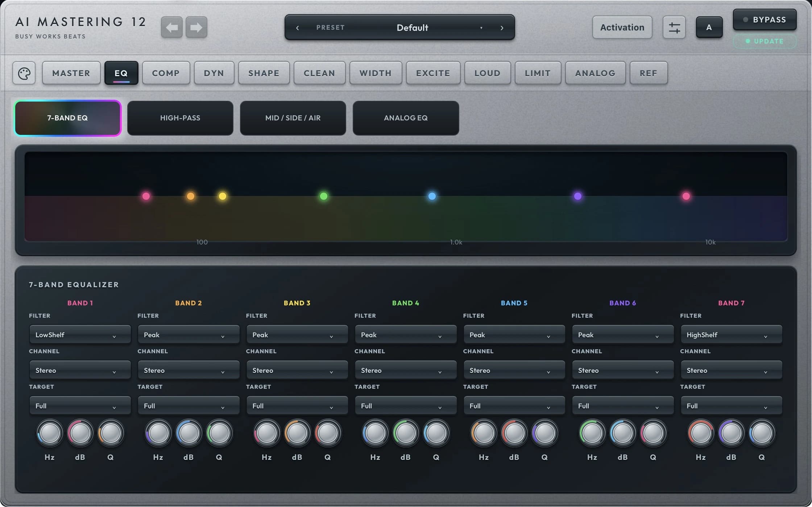Image resolution: width=812 pixels, height=507 pixels.
Task: Select the EQ tab
Action: 121,73
